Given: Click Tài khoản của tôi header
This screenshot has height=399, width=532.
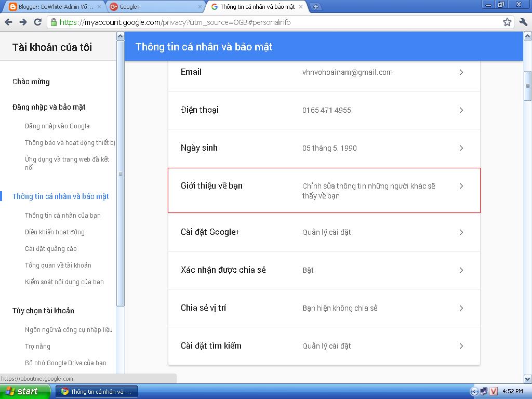Looking at the screenshot, I should (52, 47).
